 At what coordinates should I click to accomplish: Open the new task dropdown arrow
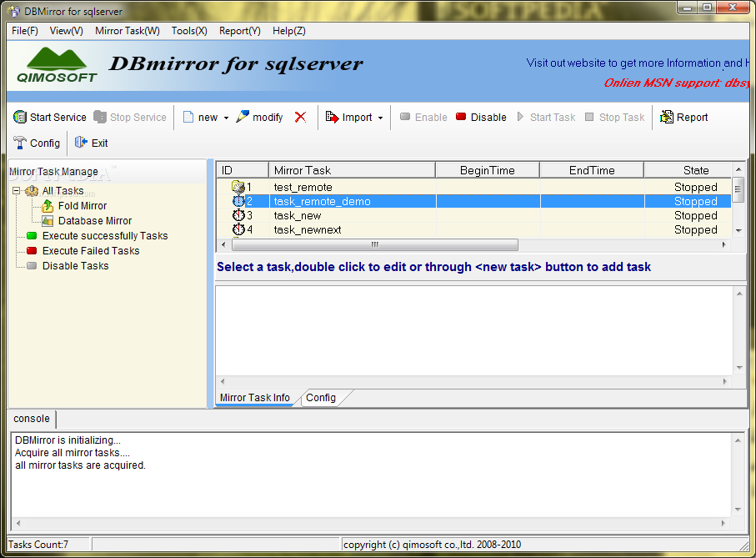[x=226, y=118]
